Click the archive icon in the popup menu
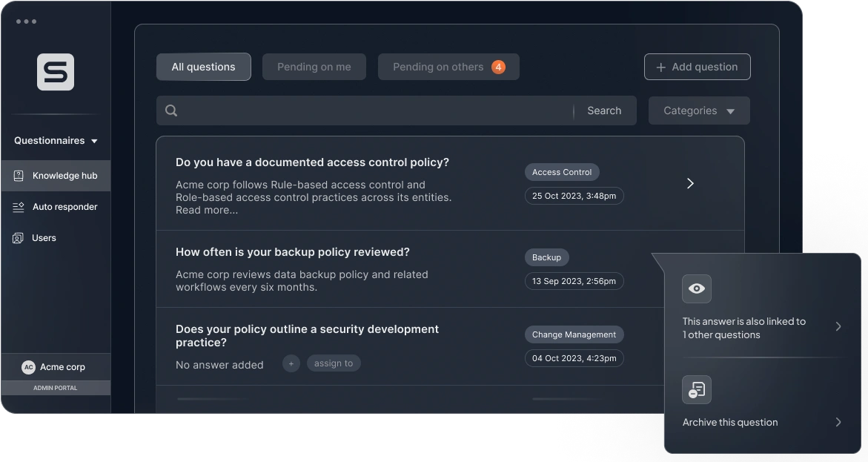Viewport: 868px width, 462px height. [696, 389]
